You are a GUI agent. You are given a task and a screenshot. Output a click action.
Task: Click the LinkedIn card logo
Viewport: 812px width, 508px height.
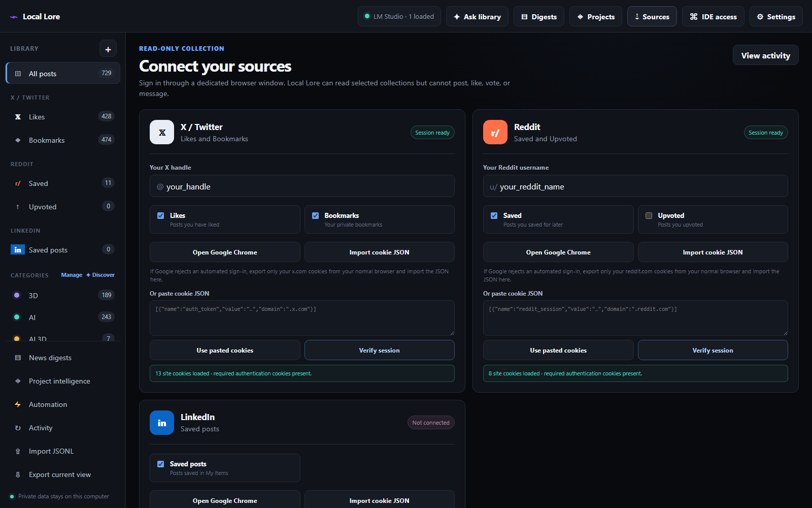(162, 423)
